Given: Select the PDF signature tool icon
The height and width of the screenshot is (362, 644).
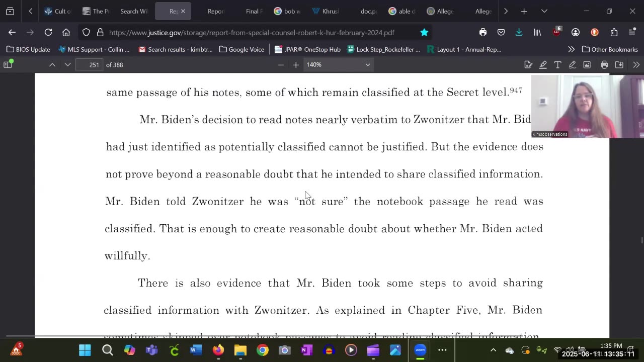Looking at the screenshot, I should (x=528, y=64).
